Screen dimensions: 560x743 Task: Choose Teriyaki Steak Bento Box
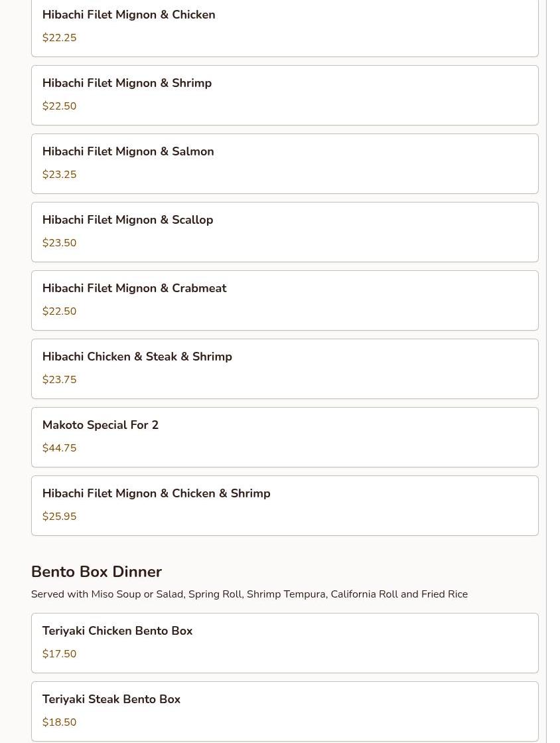click(285, 711)
